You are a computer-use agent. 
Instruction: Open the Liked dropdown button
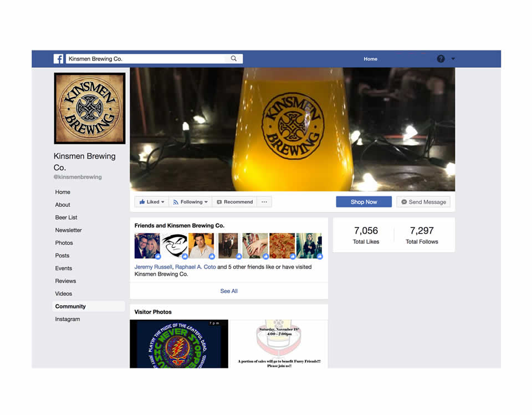[151, 202]
